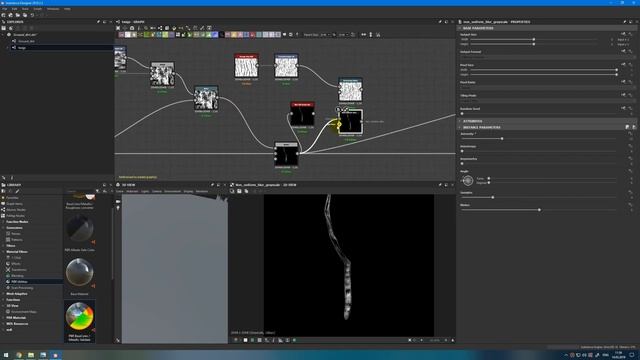Expand the Attributes section in Properties

pos(460,121)
